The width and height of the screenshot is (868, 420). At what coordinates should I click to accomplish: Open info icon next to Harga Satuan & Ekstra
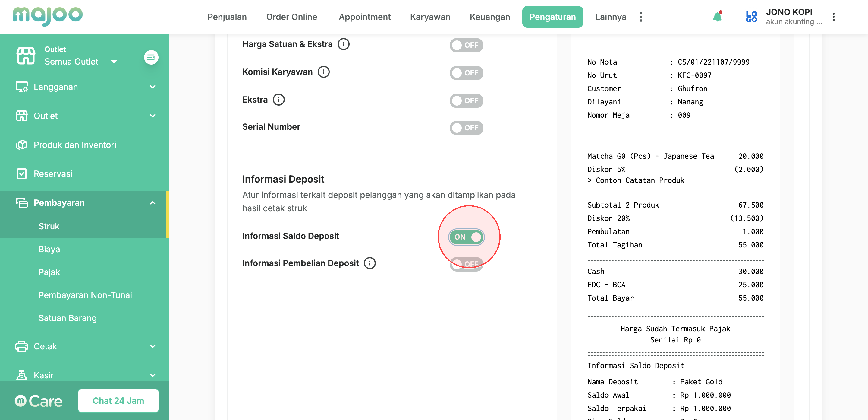point(343,44)
